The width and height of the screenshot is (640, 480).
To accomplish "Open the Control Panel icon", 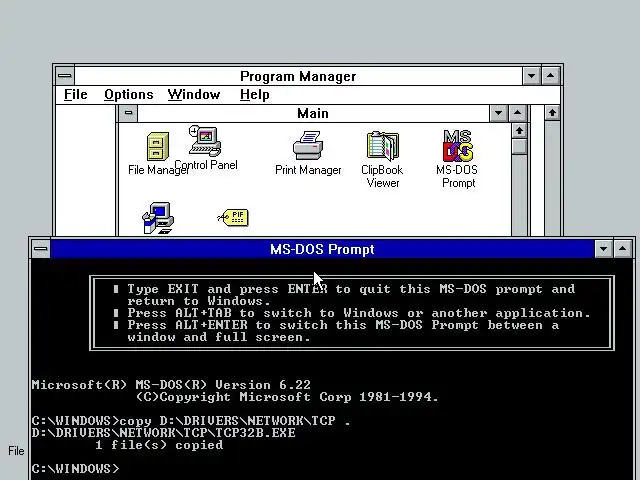I will 205,141.
